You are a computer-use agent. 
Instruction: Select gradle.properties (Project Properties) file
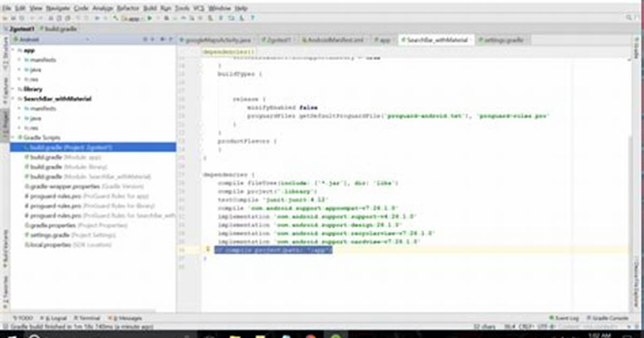click(76, 226)
